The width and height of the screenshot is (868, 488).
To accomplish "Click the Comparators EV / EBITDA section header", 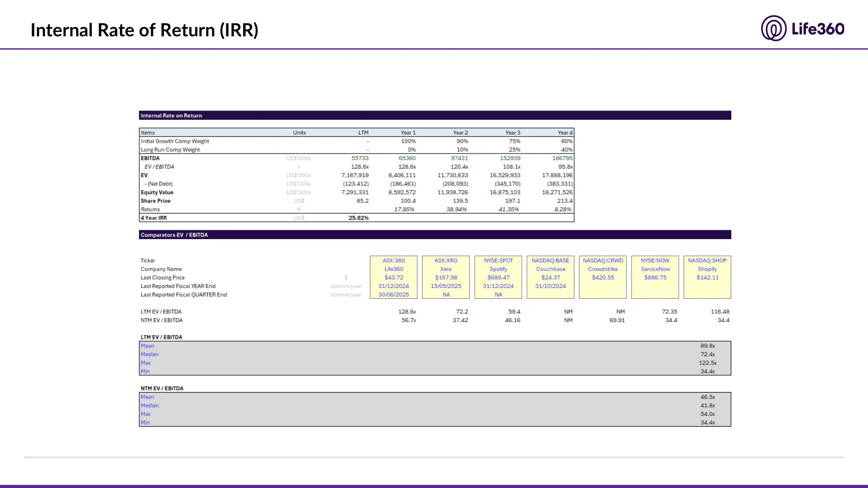I will pos(435,235).
